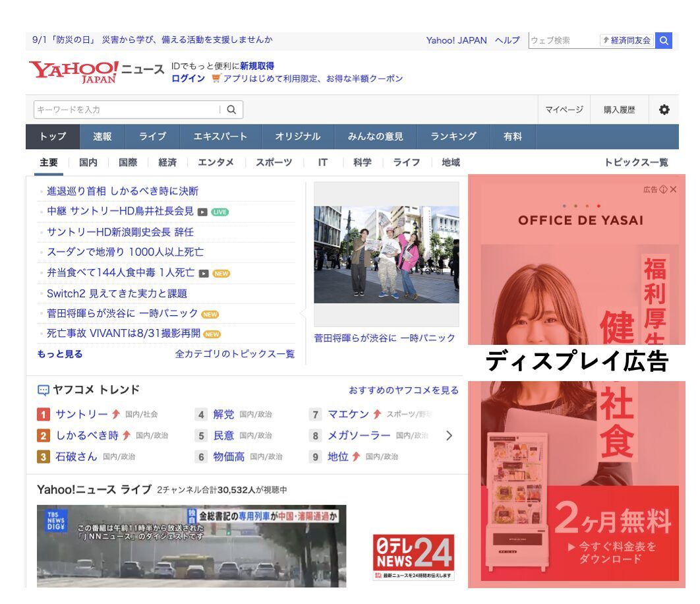Select the IT category

coord(323,163)
